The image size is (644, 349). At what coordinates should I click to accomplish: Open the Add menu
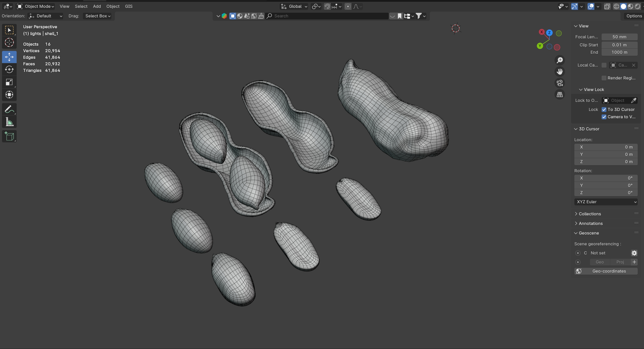(x=97, y=6)
